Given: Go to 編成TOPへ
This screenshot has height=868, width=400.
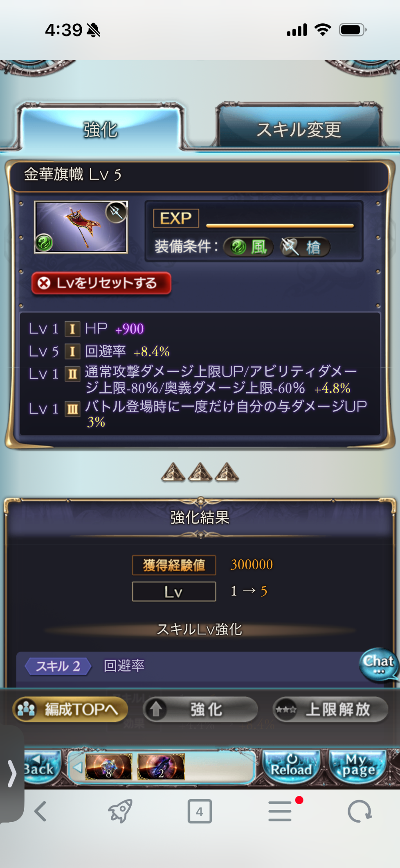Looking at the screenshot, I should [x=70, y=709].
